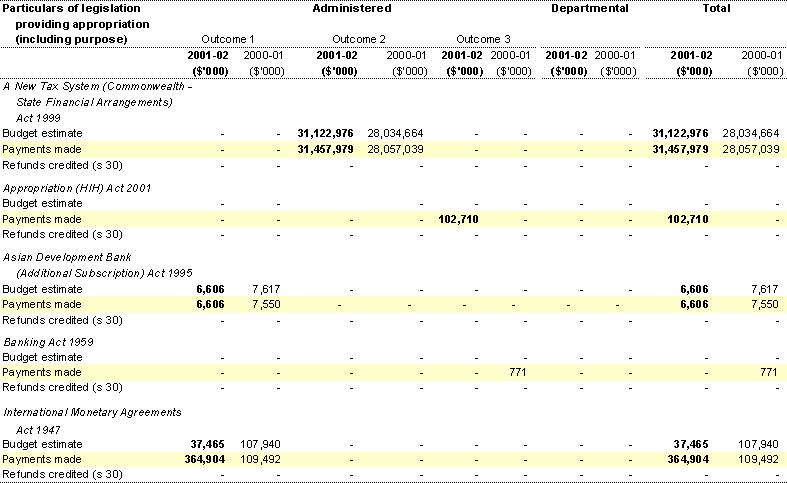Select 107,940 in the Outcome 1 column
Image resolution: width=787 pixels, height=483 pixels.
tap(258, 443)
